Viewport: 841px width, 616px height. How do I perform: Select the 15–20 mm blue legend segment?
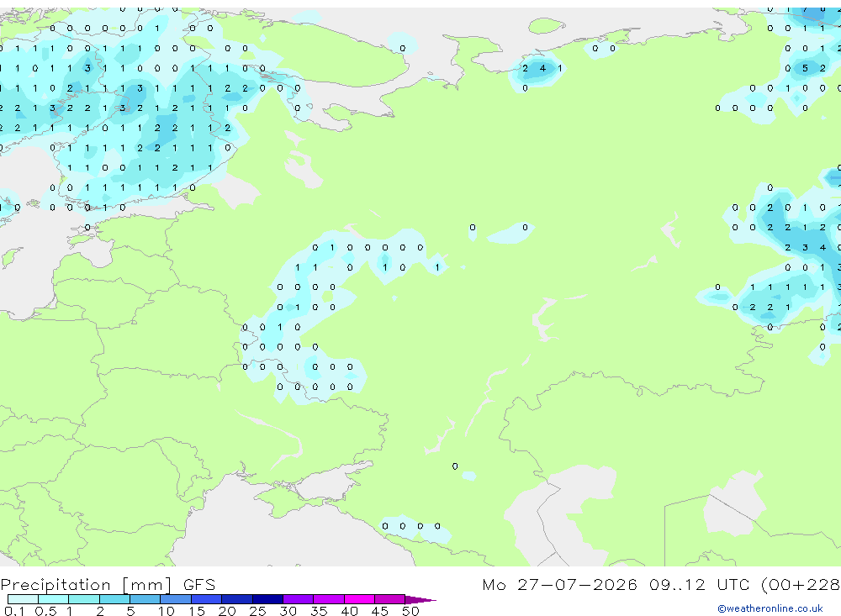[x=207, y=599]
